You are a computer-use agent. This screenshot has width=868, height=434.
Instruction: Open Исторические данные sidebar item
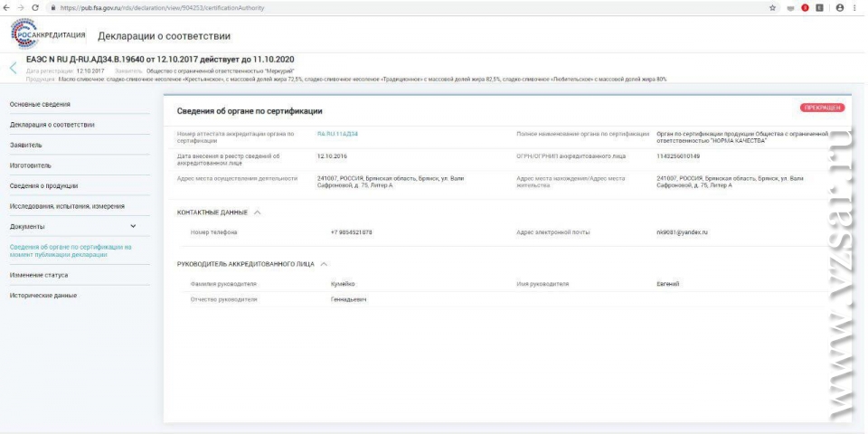[x=43, y=296]
